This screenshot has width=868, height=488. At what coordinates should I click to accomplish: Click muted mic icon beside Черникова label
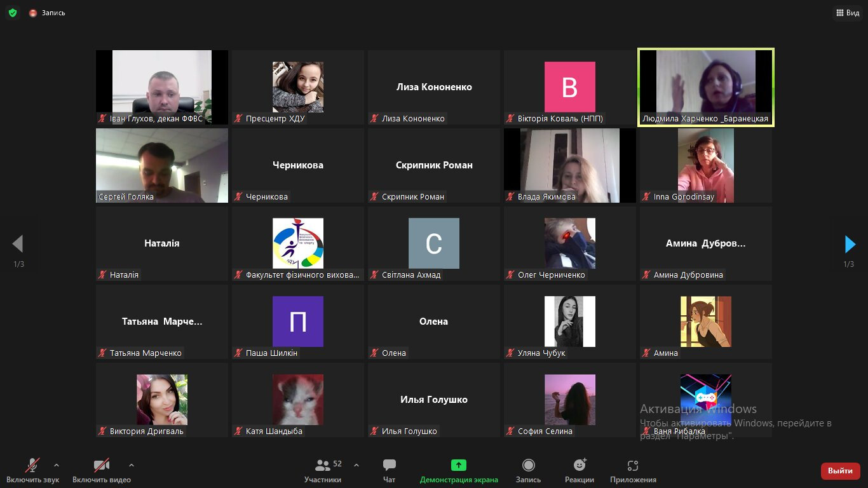tap(239, 196)
